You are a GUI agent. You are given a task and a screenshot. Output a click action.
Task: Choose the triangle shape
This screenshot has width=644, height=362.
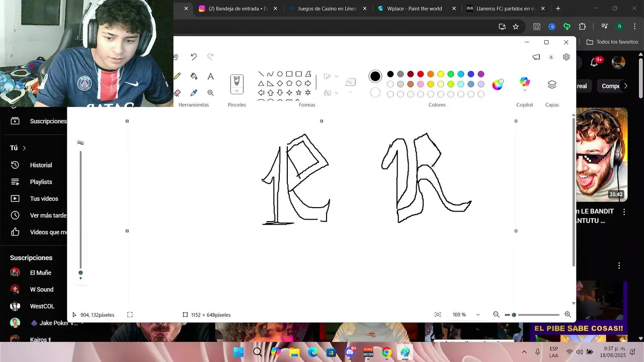tap(261, 83)
